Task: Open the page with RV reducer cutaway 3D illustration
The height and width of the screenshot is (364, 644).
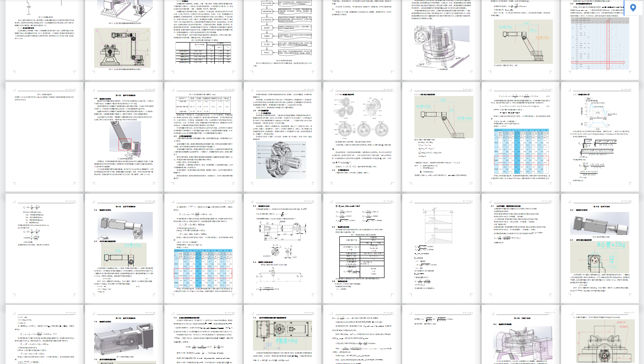Action: tap(283, 137)
